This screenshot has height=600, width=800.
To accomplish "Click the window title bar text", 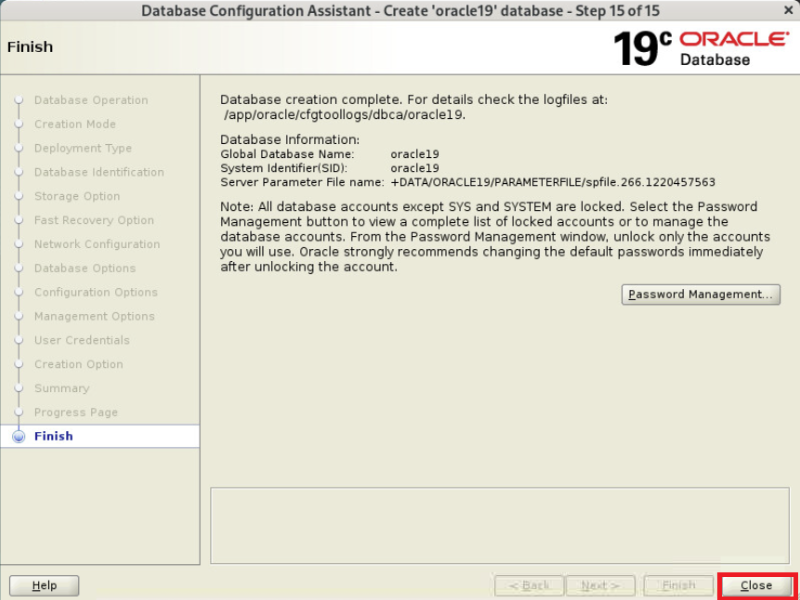I will click(401, 10).
